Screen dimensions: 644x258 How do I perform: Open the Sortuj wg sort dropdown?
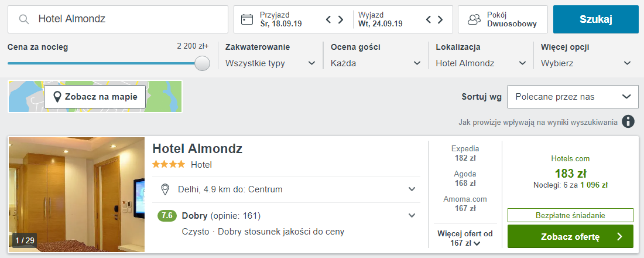(572, 97)
